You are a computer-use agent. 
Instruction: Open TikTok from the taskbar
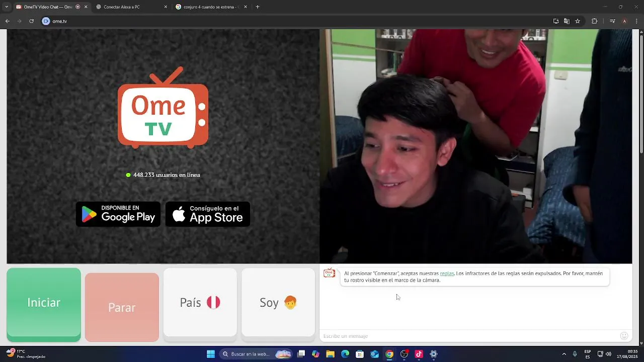(x=419, y=354)
